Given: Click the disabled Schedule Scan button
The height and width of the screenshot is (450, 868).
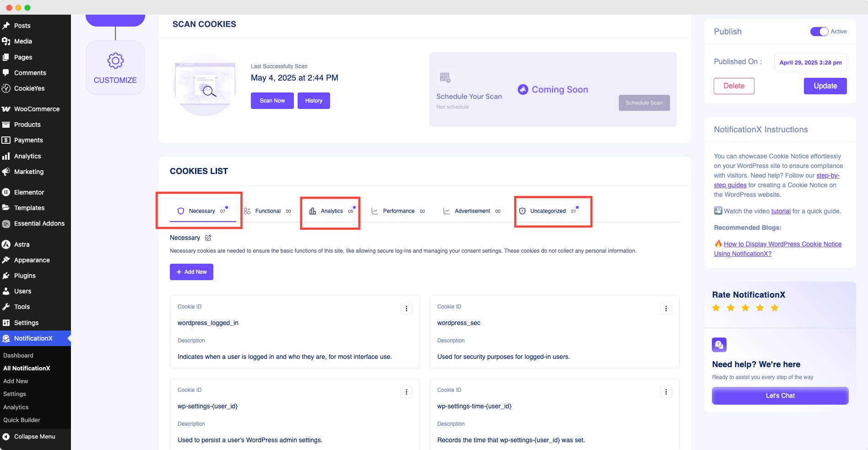Looking at the screenshot, I should (644, 103).
